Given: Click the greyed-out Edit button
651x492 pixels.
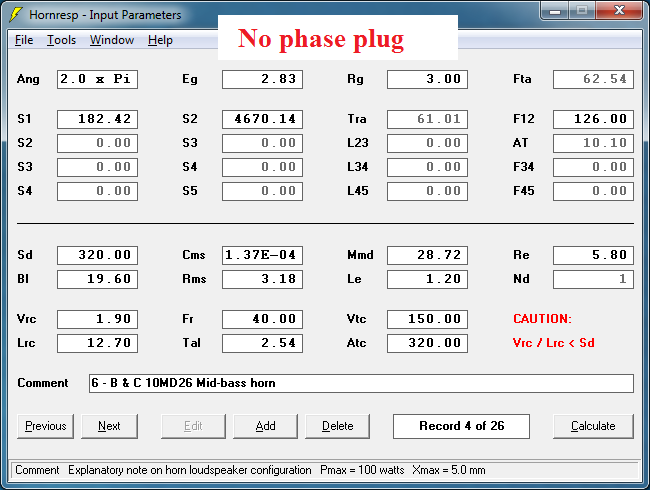Looking at the screenshot, I should click(193, 426).
